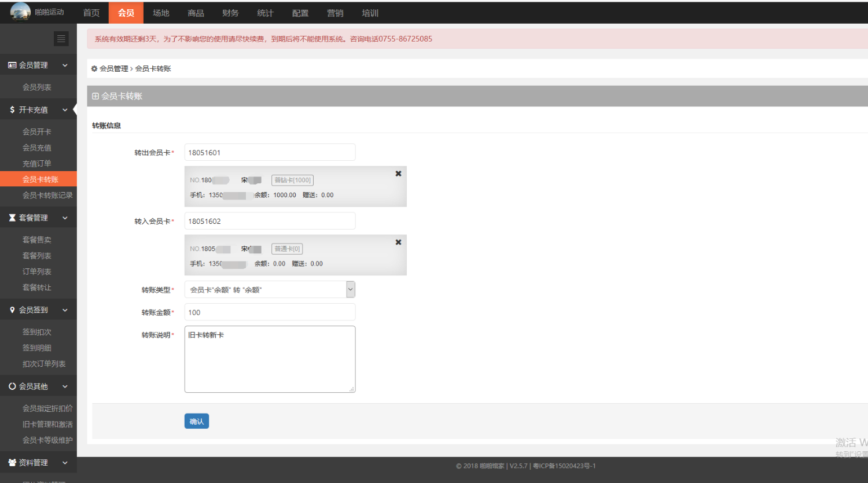Open the 商品 top menu
The width and height of the screenshot is (868, 483).
coord(196,13)
